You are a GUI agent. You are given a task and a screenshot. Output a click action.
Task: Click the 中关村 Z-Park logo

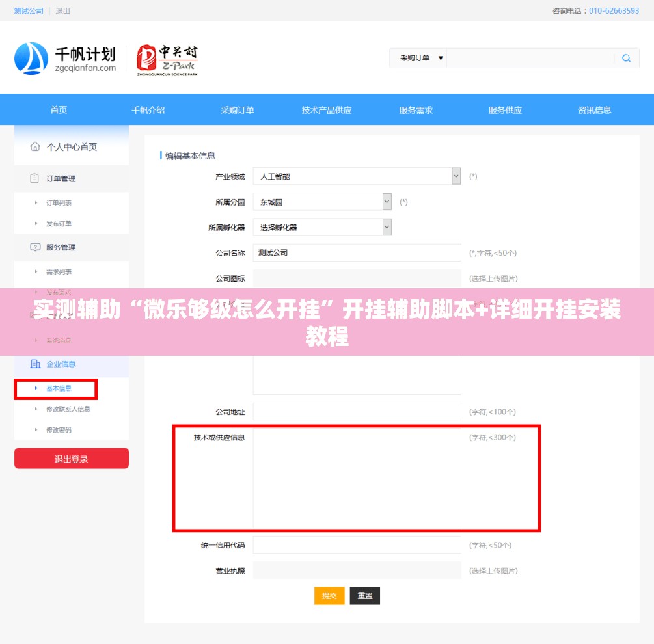click(x=167, y=60)
